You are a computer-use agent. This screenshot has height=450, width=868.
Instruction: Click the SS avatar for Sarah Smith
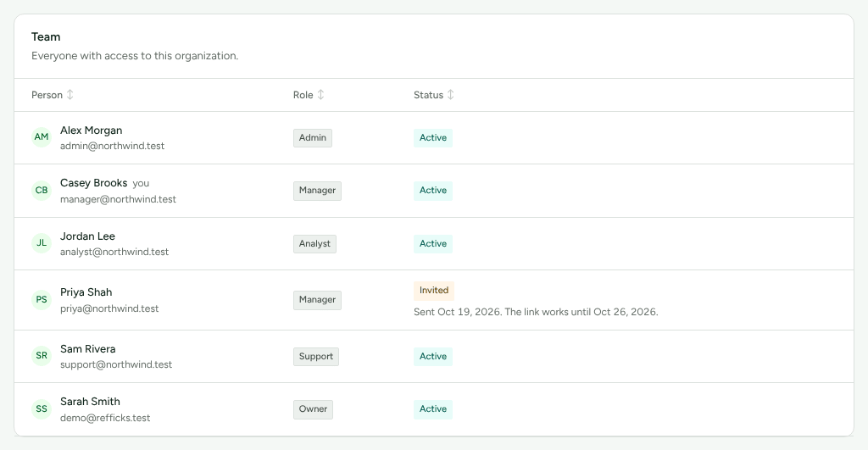(x=42, y=409)
